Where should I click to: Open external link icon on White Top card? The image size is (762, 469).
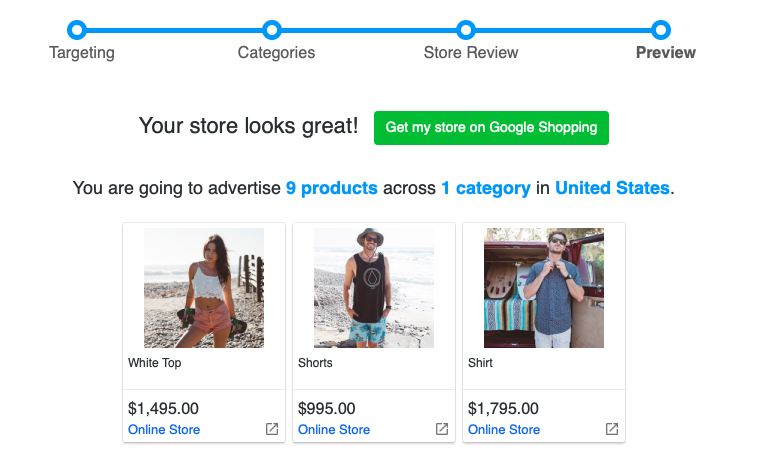pos(272,429)
